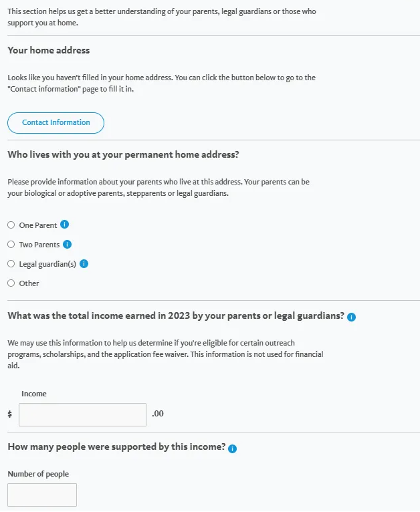The height and width of the screenshot is (512, 420).
Task: View info for total income question
Action: click(x=352, y=317)
